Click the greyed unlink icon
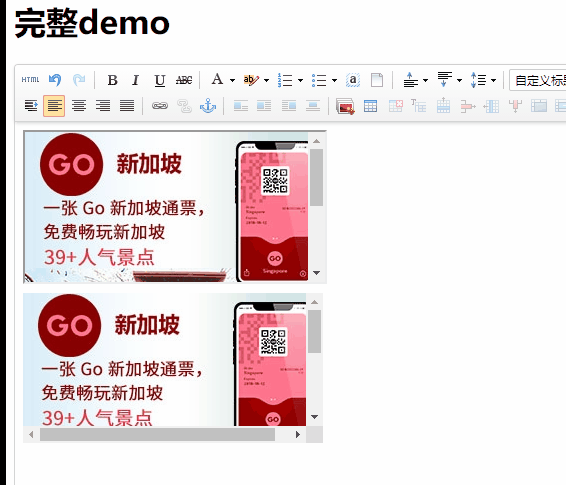The image size is (566, 485). point(184,106)
